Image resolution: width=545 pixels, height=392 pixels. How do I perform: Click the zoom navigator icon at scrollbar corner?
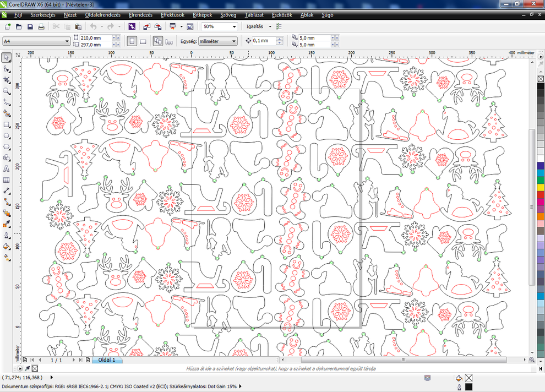(532, 360)
